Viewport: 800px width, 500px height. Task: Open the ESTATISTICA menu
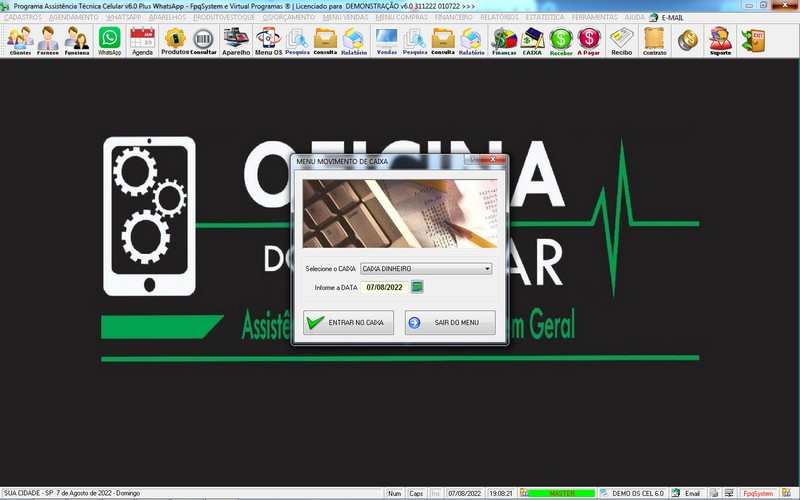click(545, 17)
